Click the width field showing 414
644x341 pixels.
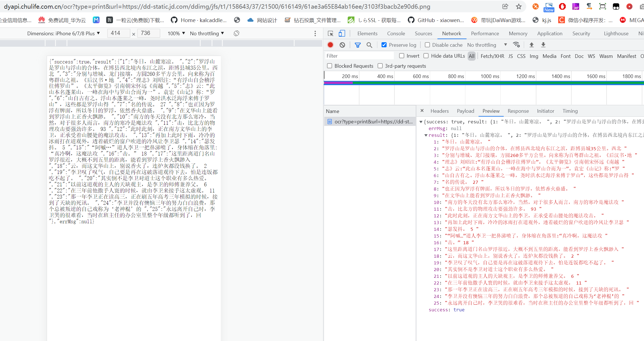coord(119,33)
